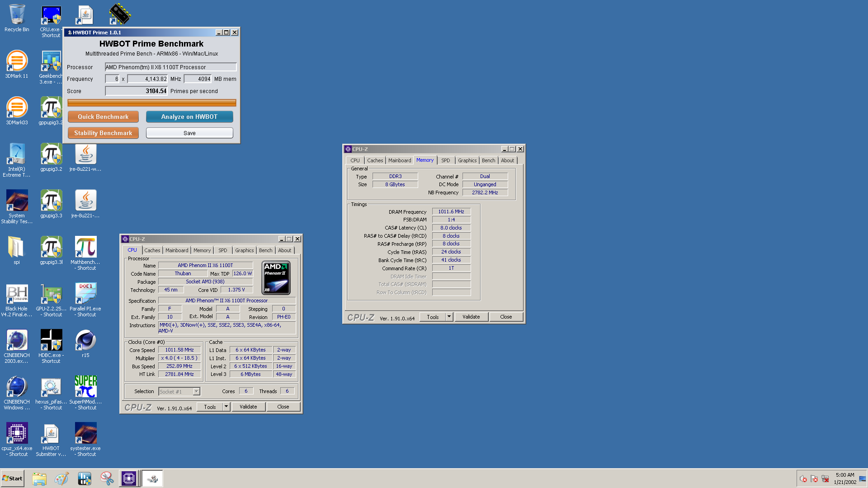Image resolution: width=868 pixels, height=488 pixels.
Task: Open the Snipping Tool taskbar icon
Action: pos(107,479)
